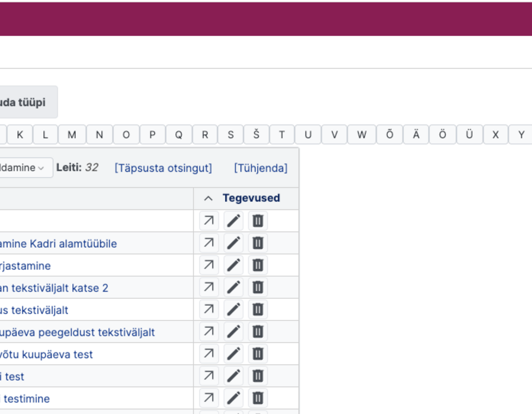Edit the 'i test' row pencil icon
This screenshot has height=414, width=532.
(x=233, y=376)
